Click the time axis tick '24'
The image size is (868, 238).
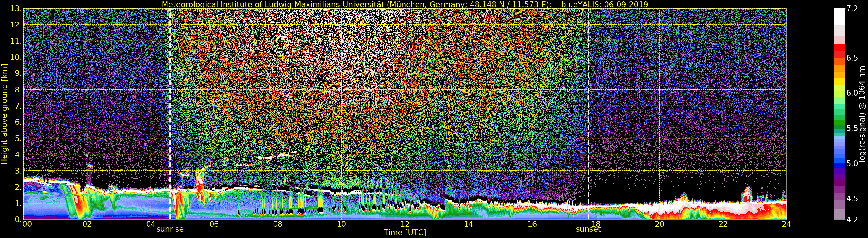pos(786,224)
